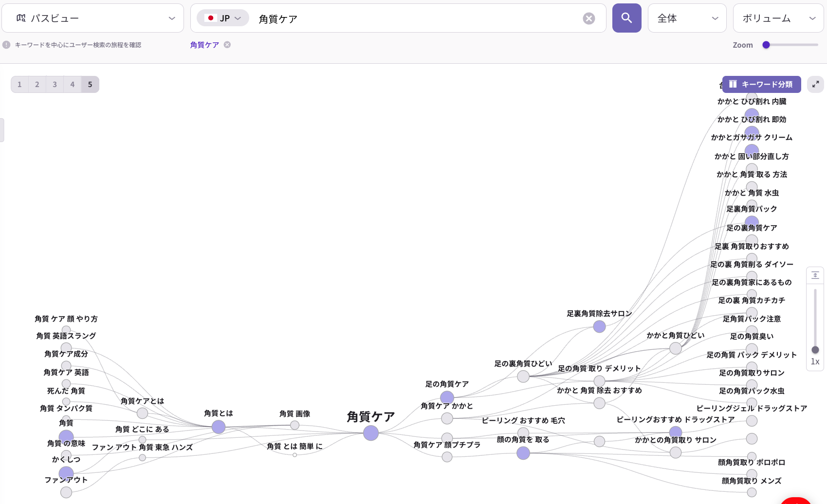This screenshot has width=827, height=504.
Task: Remove the 角質ケア keyword tag
Action: click(x=227, y=45)
